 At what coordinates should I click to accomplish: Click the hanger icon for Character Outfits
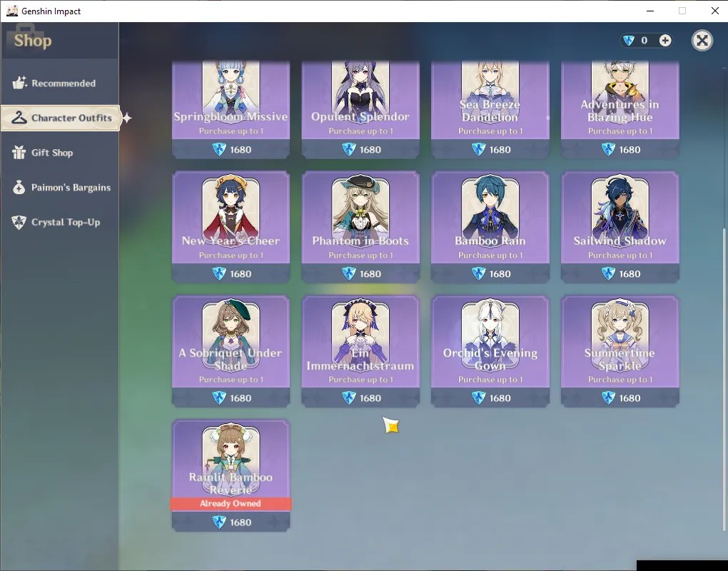[19, 118]
